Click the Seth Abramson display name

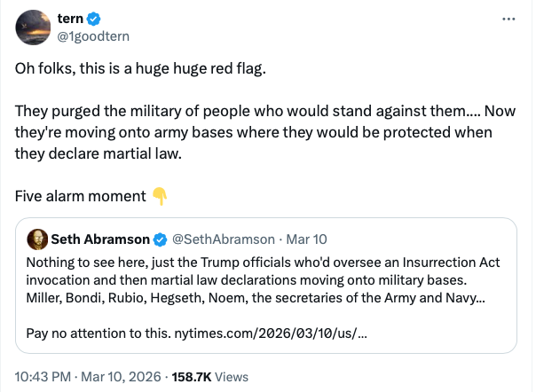101,239
